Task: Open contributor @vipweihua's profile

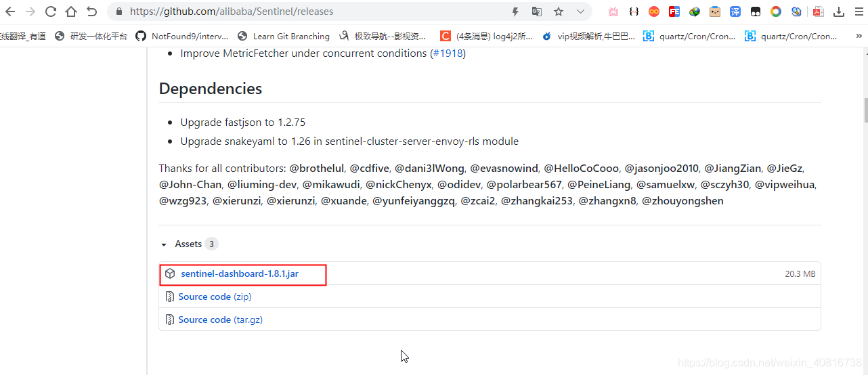Action: [x=785, y=184]
